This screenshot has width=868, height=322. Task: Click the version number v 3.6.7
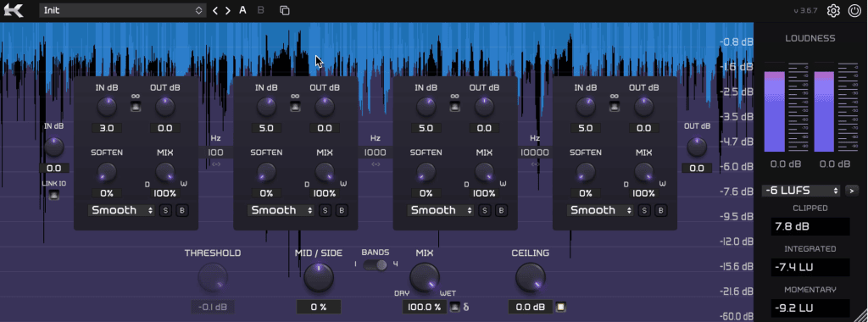pos(805,10)
